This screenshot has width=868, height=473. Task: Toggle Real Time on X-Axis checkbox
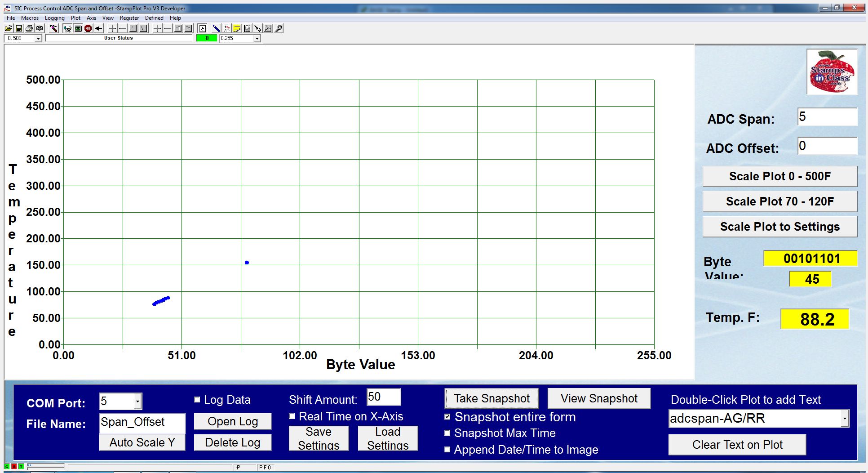pyautogui.click(x=292, y=416)
